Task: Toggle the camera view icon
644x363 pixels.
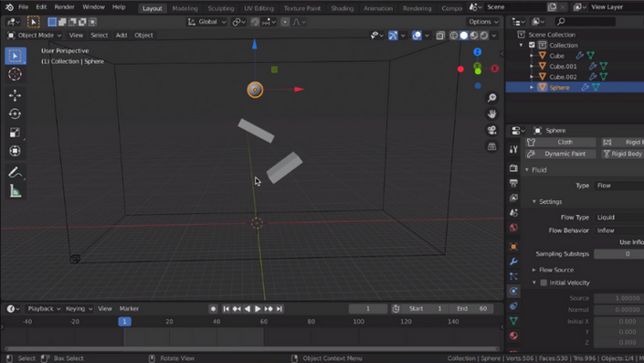Action: click(491, 131)
